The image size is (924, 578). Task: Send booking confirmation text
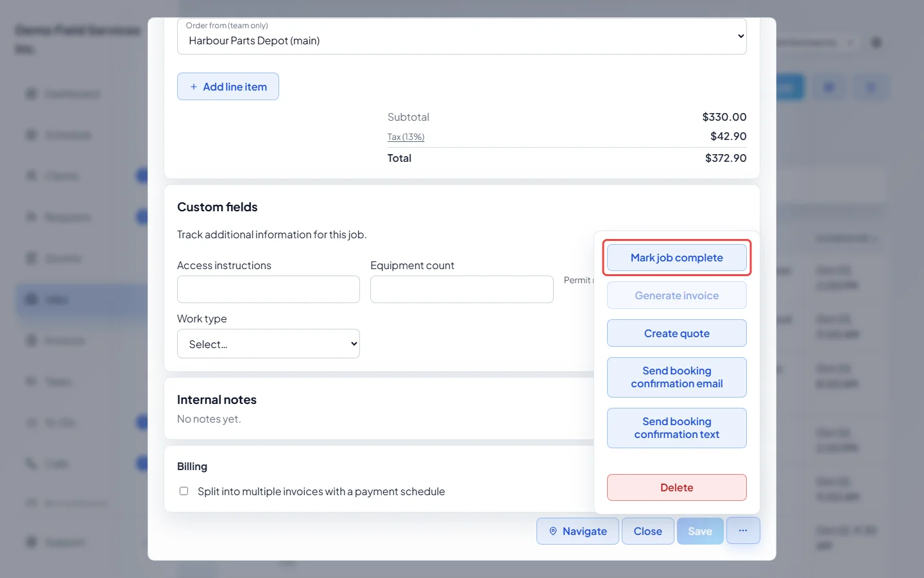click(x=677, y=428)
